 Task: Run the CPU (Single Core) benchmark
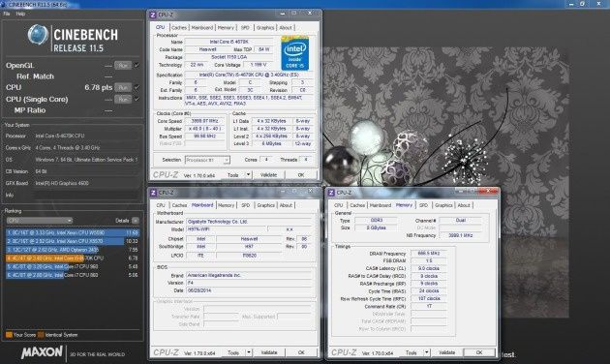pos(123,99)
